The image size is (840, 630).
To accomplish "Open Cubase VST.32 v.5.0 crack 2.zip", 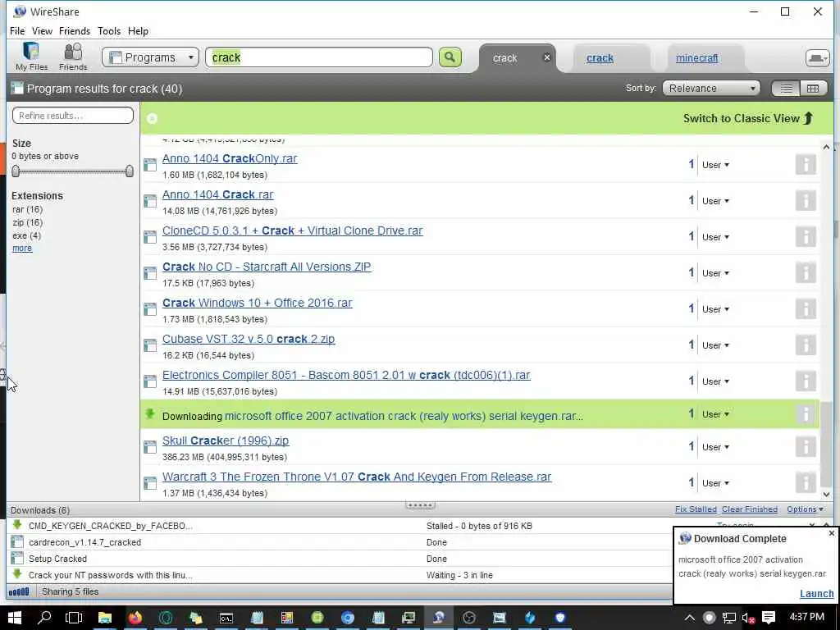I will click(x=249, y=339).
